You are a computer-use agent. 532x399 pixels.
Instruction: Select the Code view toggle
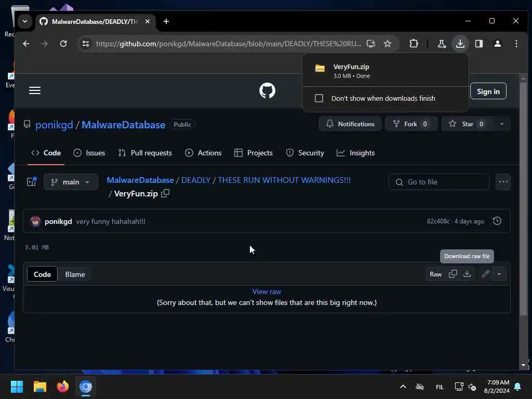tap(43, 274)
